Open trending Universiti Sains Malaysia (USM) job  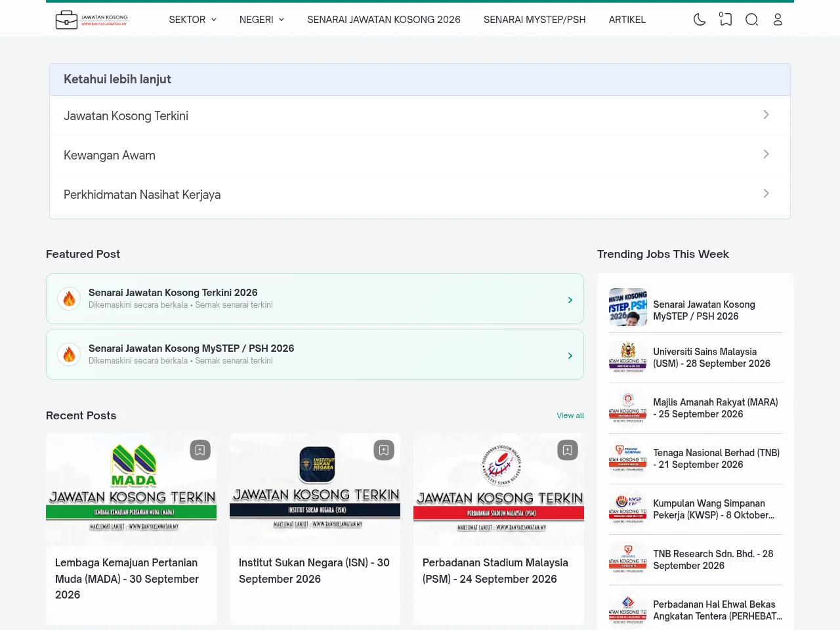point(711,358)
